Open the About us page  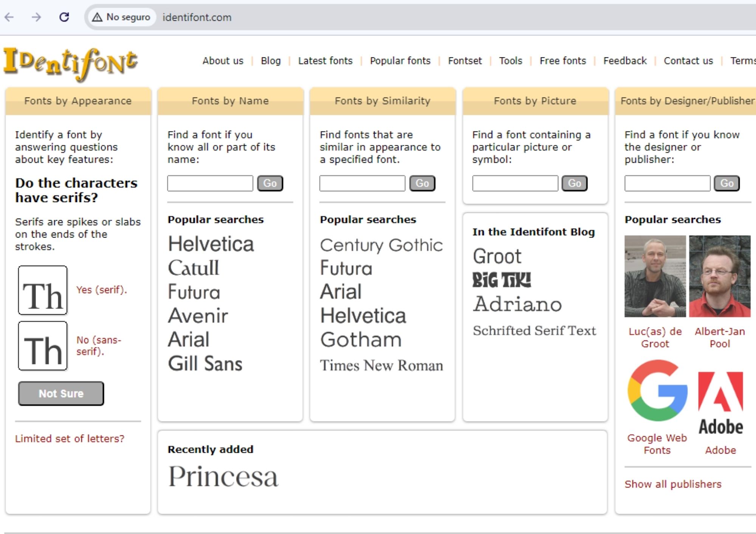point(223,61)
